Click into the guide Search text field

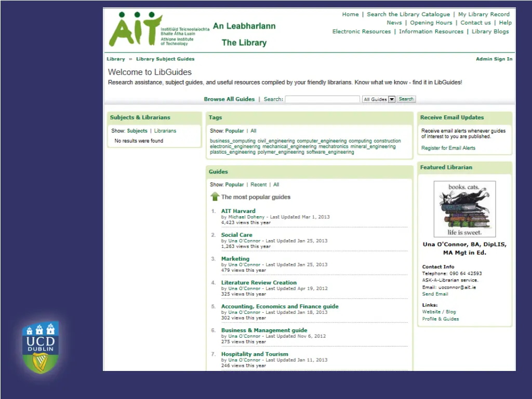point(322,99)
